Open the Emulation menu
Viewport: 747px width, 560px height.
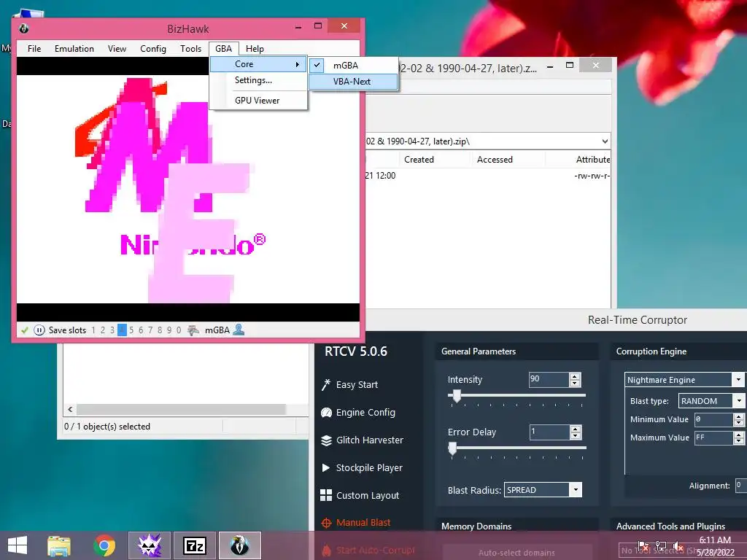(74, 49)
